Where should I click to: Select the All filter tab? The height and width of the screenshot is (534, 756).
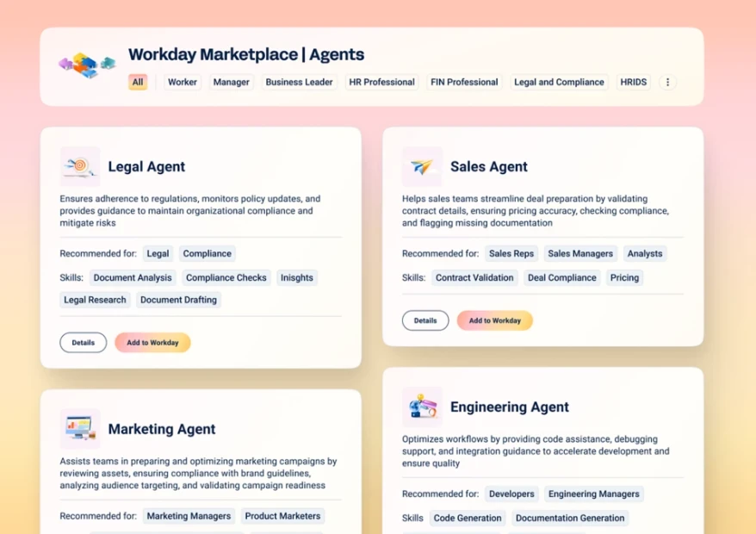click(138, 83)
